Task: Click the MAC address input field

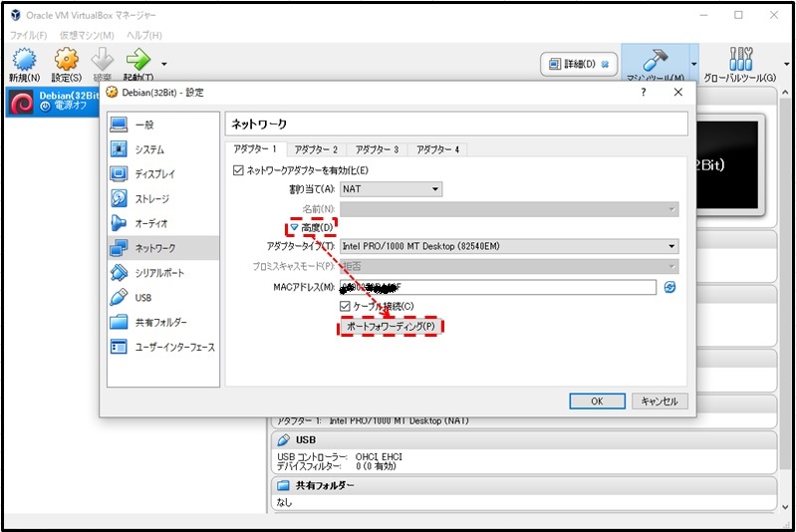Action: 498,287
